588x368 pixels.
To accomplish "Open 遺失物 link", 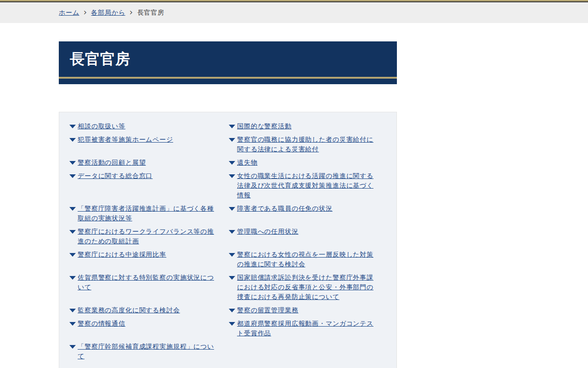I will pos(247,162).
